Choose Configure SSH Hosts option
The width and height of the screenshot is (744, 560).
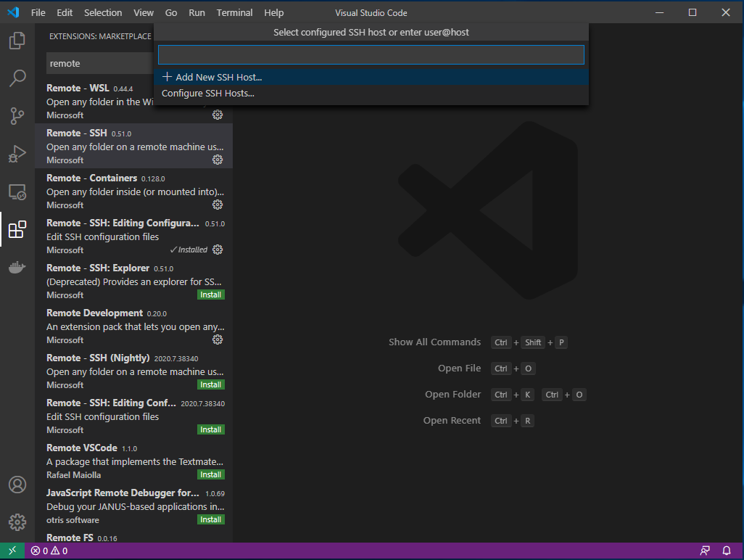pos(371,93)
